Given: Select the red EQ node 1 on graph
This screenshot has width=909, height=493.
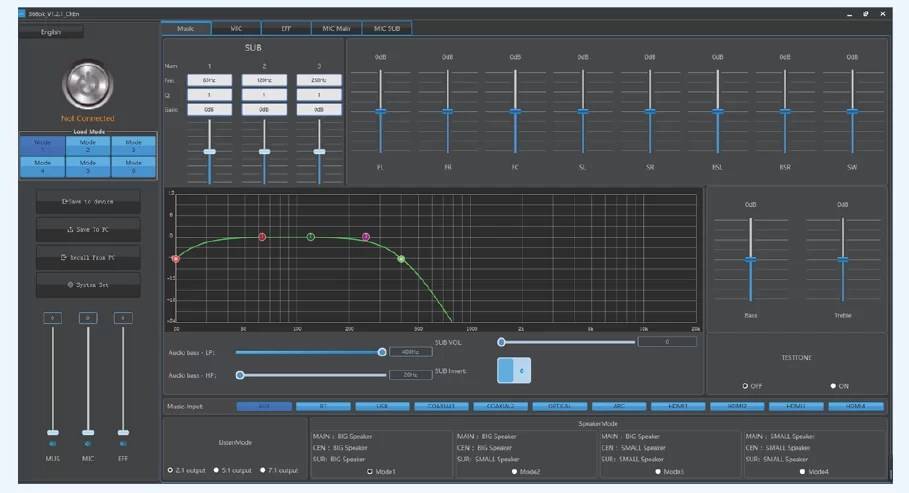Looking at the screenshot, I should click(x=262, y=237).
